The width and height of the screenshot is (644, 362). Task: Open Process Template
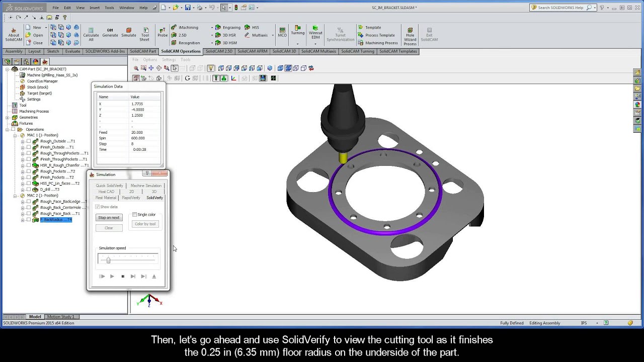pos(376,35)
